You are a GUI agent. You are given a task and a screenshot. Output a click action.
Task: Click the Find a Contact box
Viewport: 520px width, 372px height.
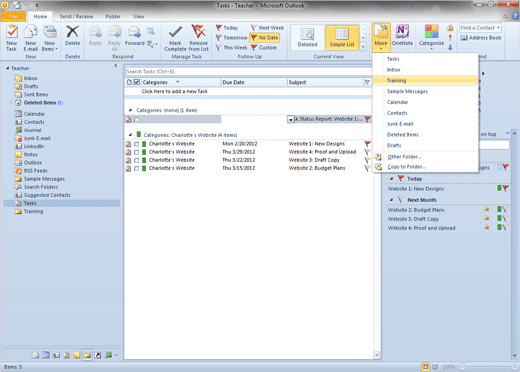[480, 28]
